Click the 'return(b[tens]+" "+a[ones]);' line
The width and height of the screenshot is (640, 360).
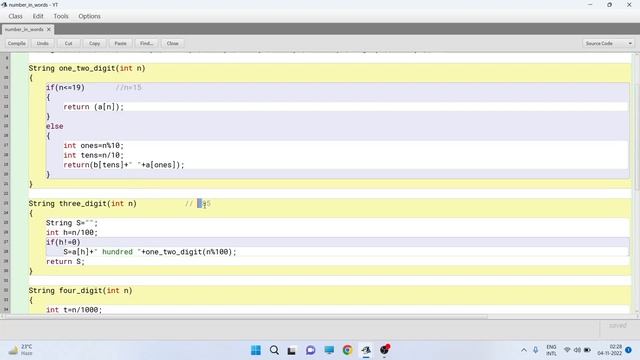pyautogui.click(x=124, y=165)
